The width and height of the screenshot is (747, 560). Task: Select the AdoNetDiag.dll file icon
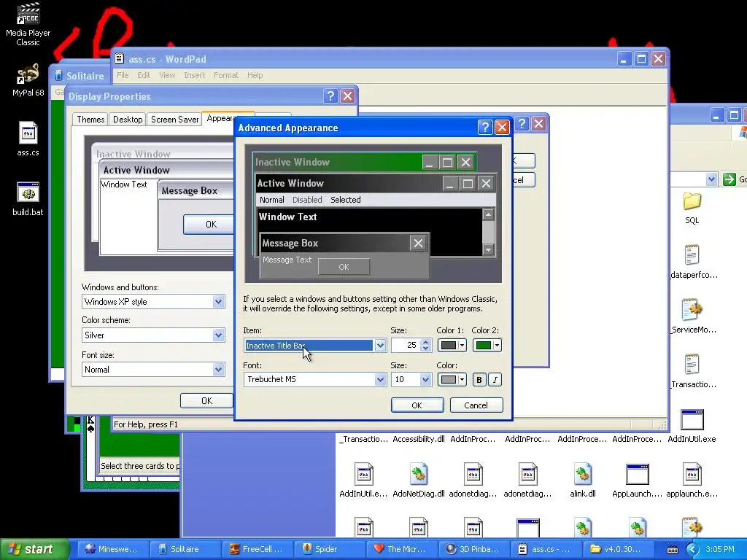419,481
